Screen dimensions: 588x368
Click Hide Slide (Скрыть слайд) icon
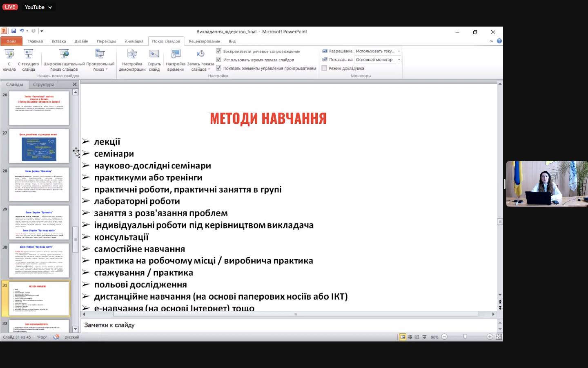(x=154, y=54)
